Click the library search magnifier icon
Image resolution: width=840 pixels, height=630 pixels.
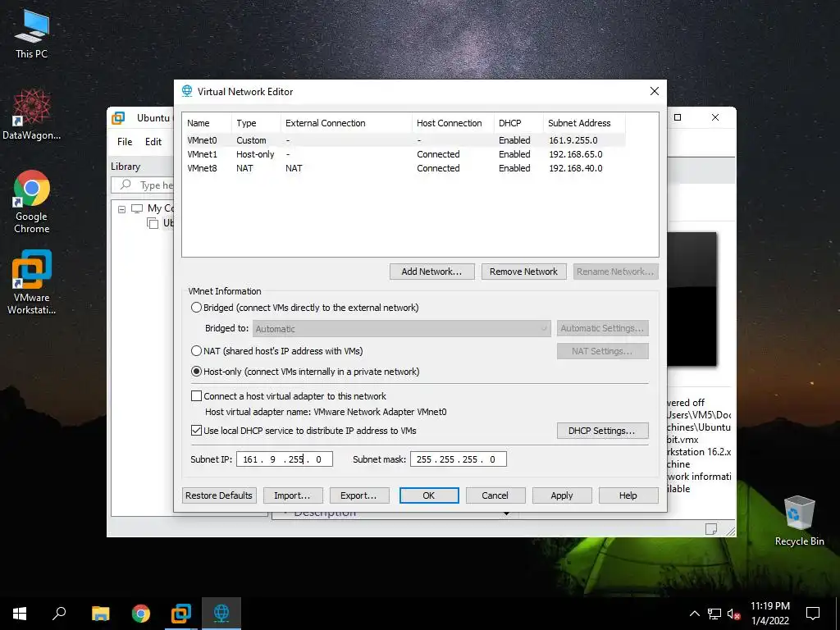(x=126, y=185)
